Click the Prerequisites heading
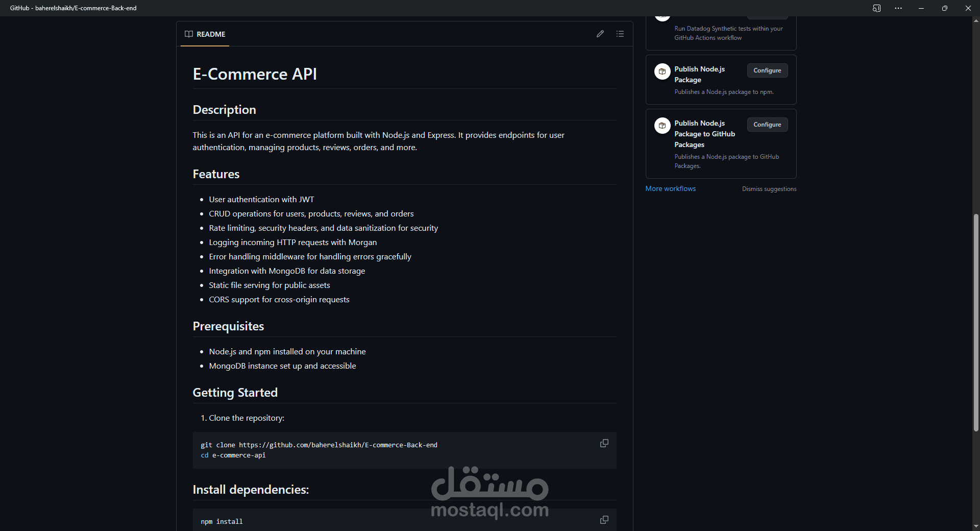The image size is (980, 531). click(228, 326)
